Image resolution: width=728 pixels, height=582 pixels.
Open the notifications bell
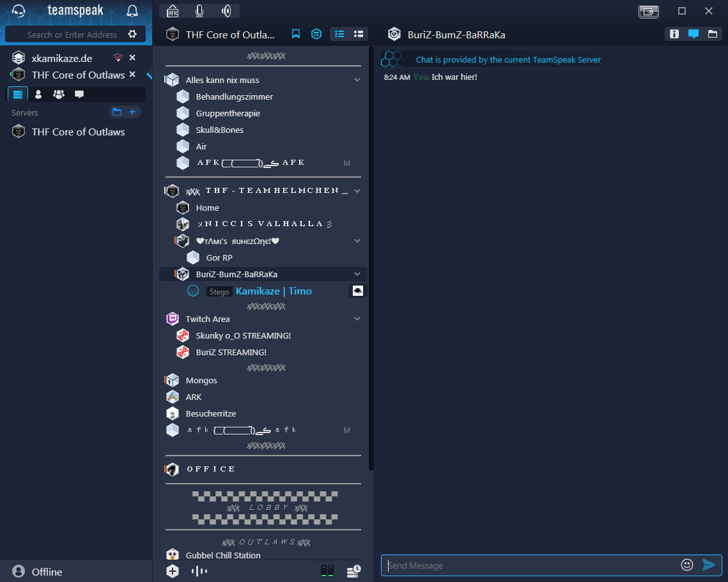(x=132, y=11)
